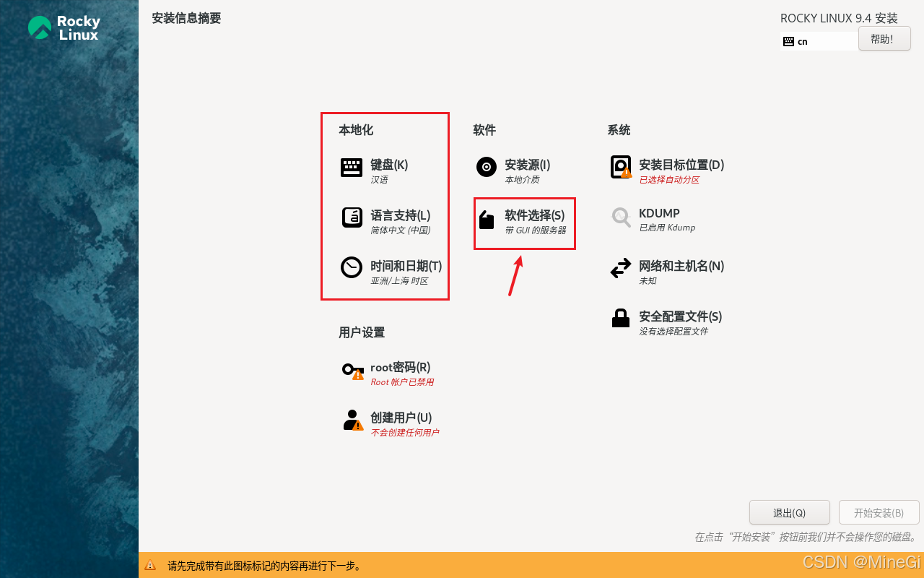Screen dimensions: 924x578
Task: Click the keyboard icon under 本地化
Action: tap(352, 168)
